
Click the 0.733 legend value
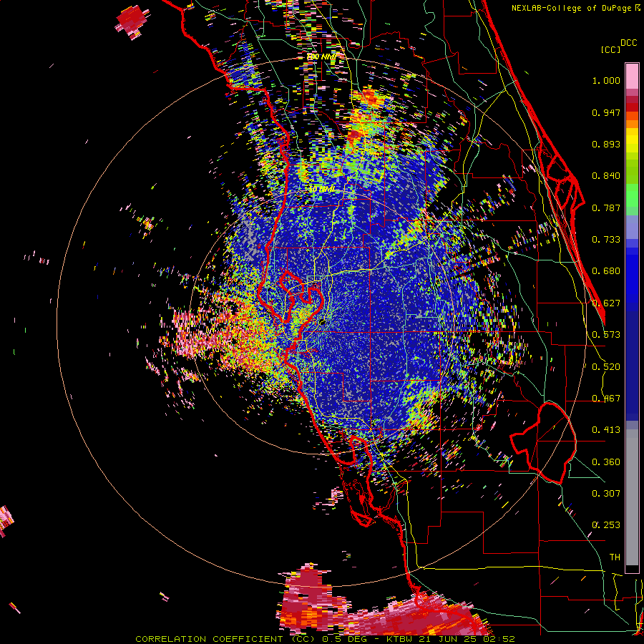pos(606,240)
